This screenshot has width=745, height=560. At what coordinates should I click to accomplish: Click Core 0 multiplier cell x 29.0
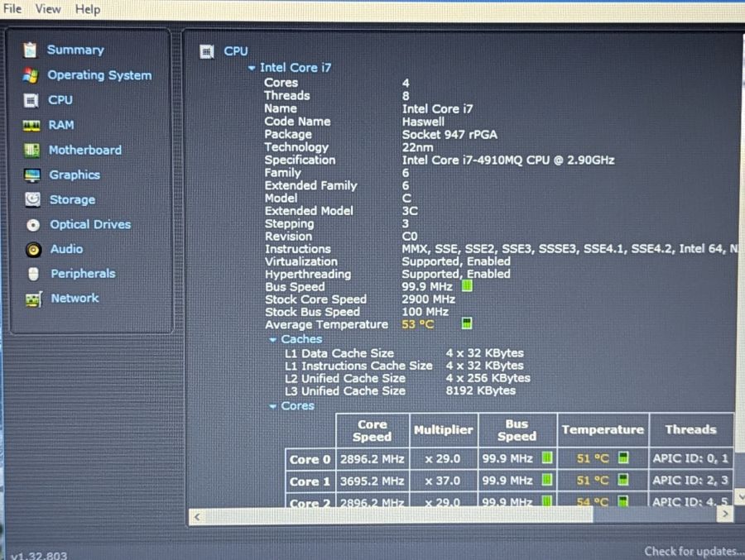tap(443, 459)
